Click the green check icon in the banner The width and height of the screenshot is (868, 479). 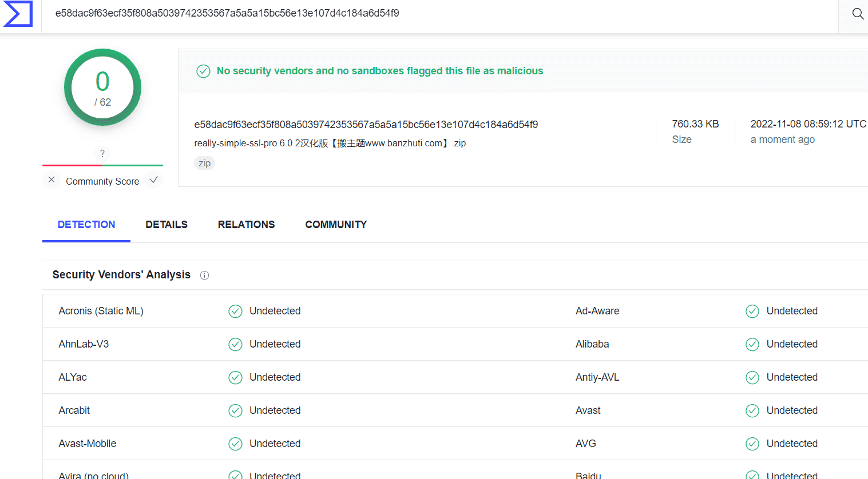(x=203, y=71)
